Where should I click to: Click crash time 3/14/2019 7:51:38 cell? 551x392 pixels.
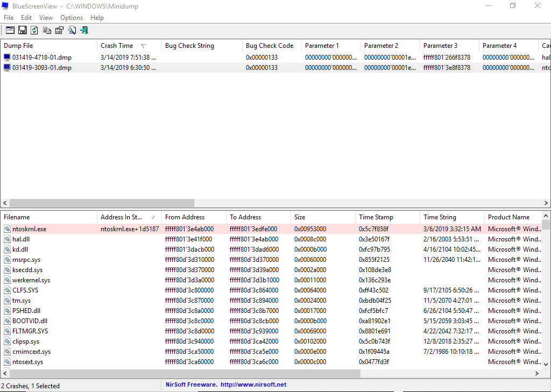tap(128, 57)
